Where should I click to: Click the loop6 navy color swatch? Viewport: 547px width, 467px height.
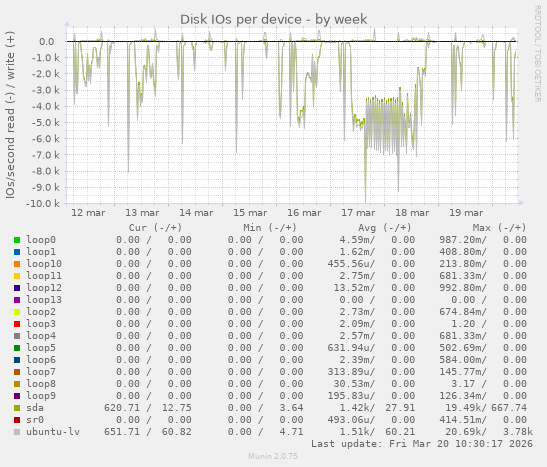pos(17,360)
